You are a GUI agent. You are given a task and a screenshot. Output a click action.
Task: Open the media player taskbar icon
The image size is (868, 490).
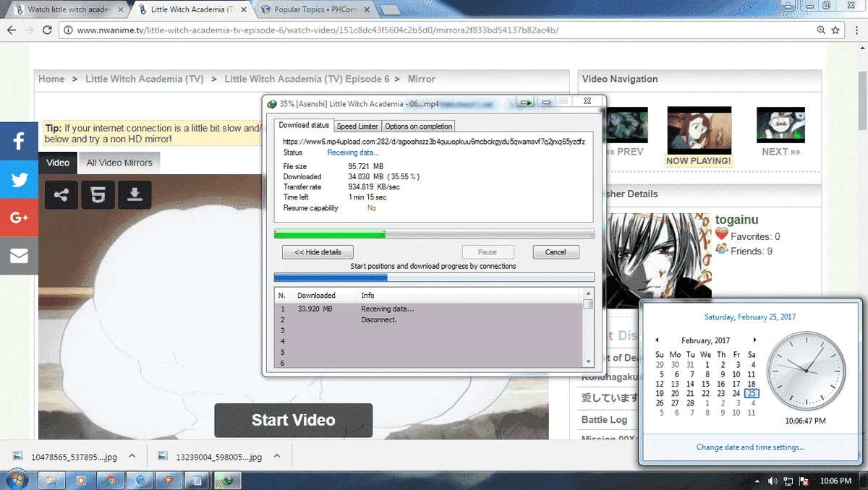(x=81, y=480)
